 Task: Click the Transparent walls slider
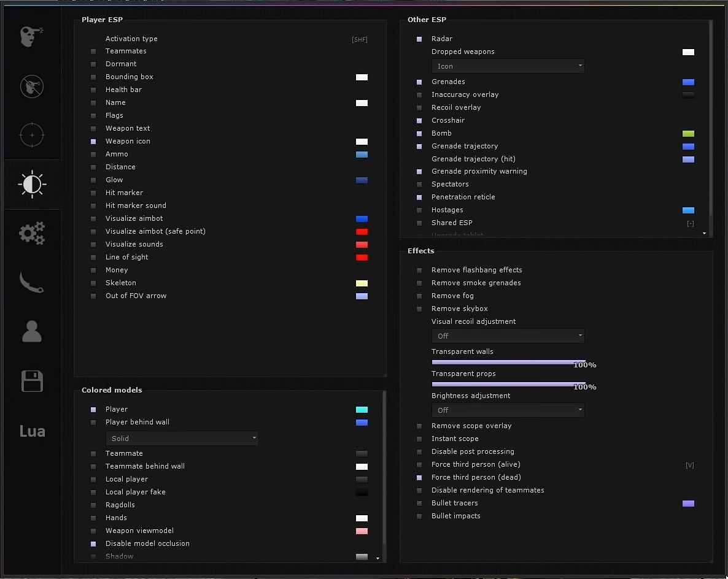tap(508, 362)
